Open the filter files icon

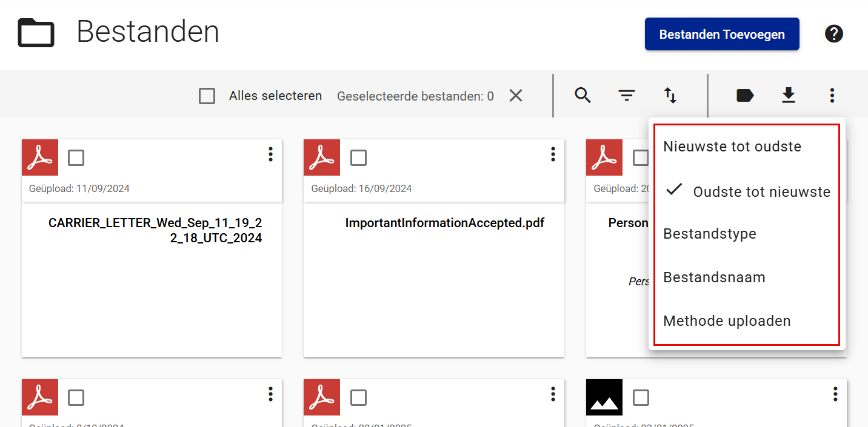(x=626, y=95)
